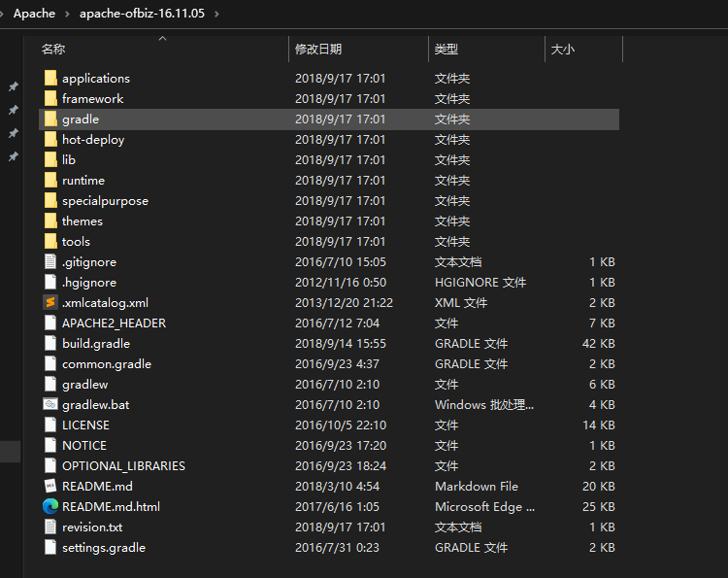Viewport: 728px width, 578px height.
Task: Sort files by the 类型 column header
Action: point(447,50)
